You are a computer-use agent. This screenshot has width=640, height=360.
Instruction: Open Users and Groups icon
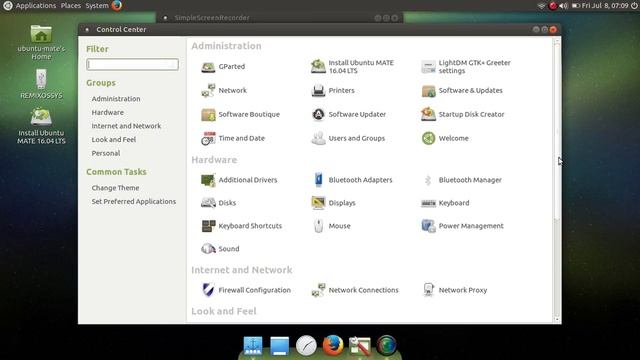coord(318,138)
